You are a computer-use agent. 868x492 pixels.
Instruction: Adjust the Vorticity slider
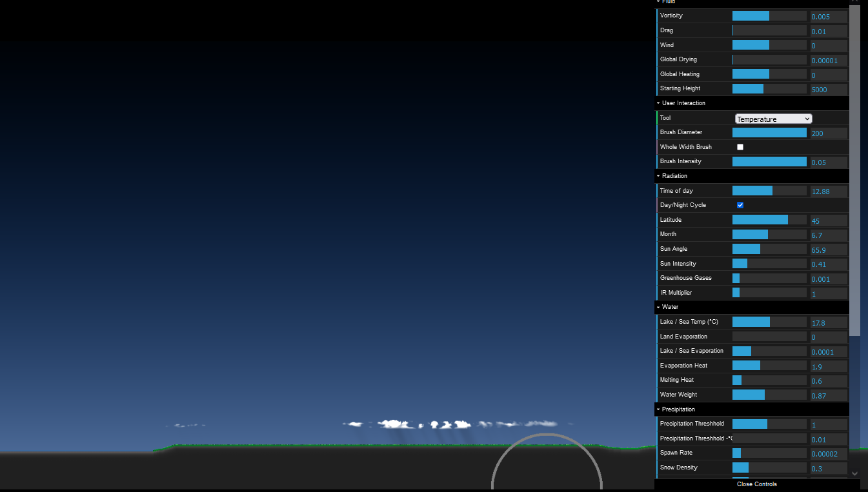pyautogui.click(x=769, y=16)
